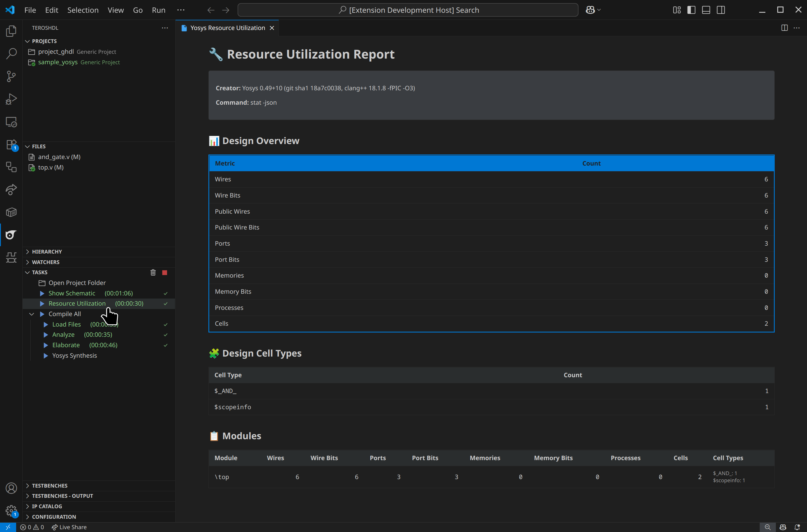
Task: Toggle Secondary Side Bar visibility
Action: click(721, 10)
